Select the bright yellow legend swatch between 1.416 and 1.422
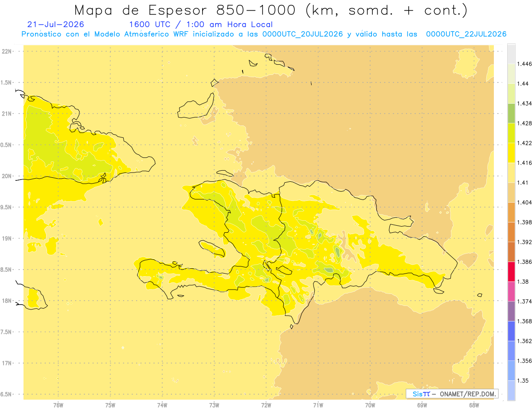Screen dimensions: 532x411 [x=511, y=153]
